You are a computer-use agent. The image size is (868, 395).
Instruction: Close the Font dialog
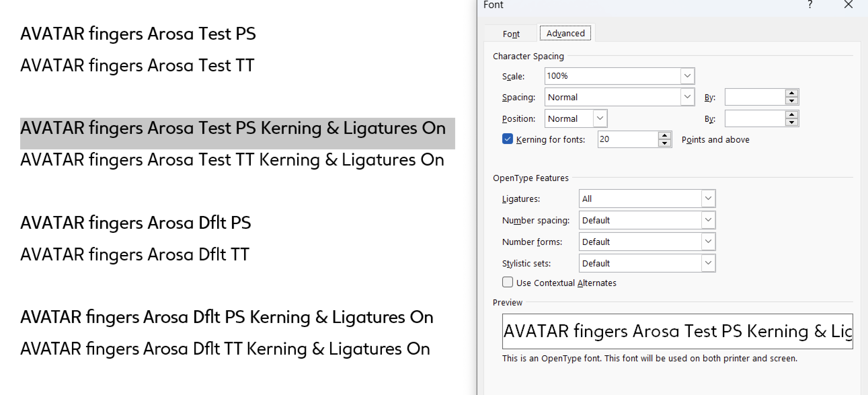848,4
